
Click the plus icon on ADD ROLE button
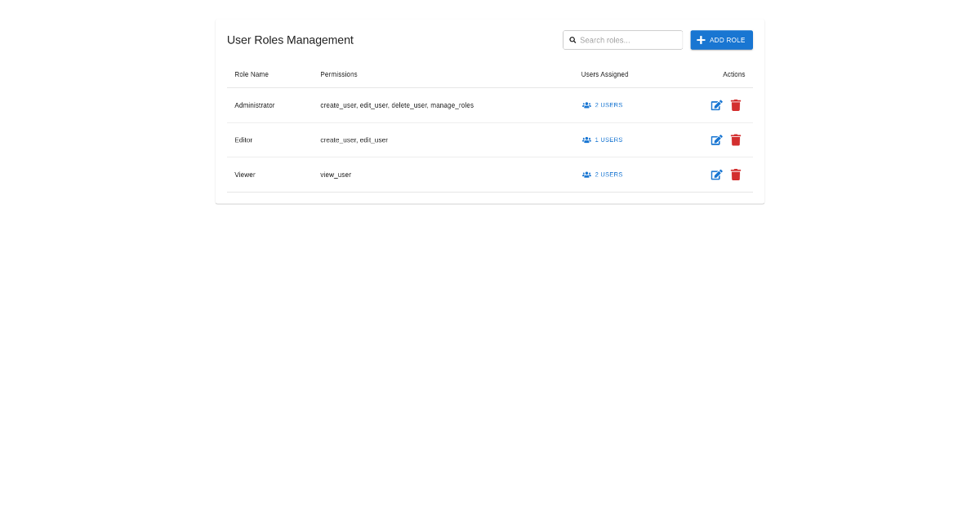coord(701,40)
